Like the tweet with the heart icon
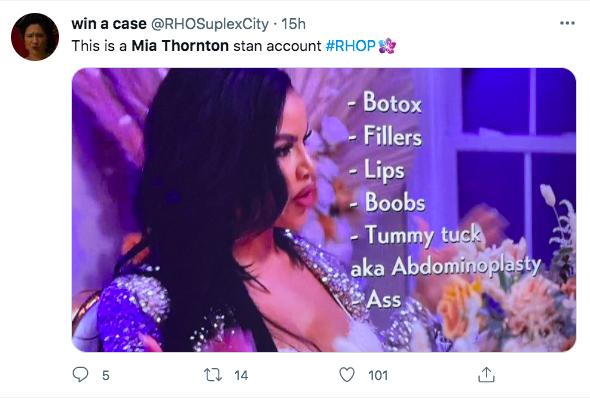Viewport: 590px width, 399px height. click(x=347, y=375)
